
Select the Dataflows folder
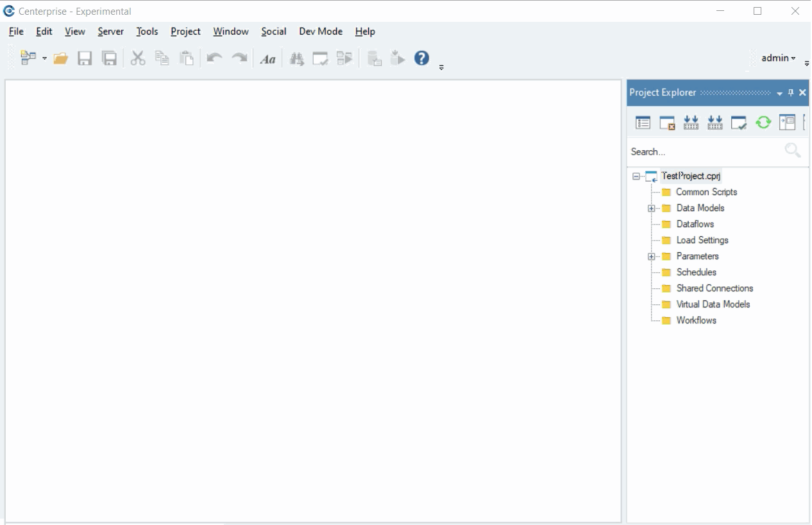pos(695,224)
